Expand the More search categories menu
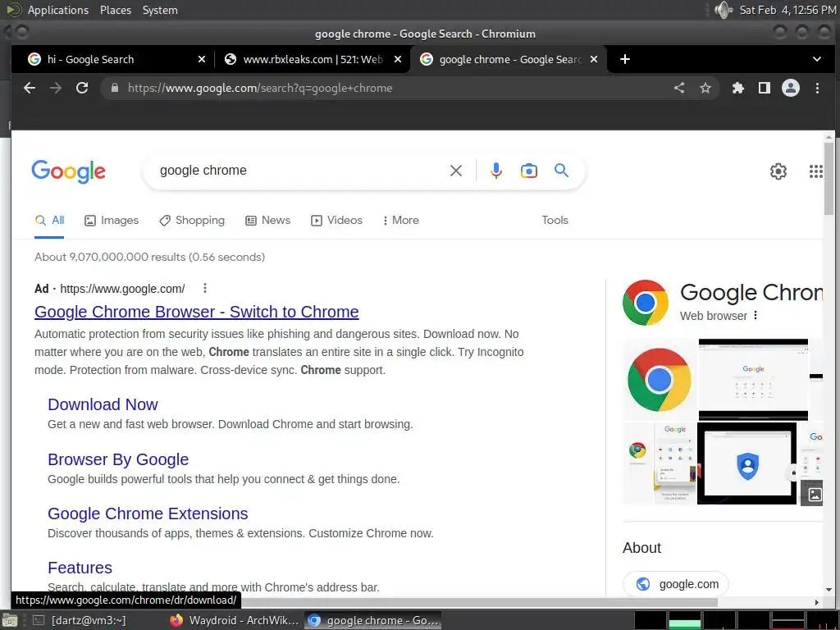840x630 pixels. 400,220
